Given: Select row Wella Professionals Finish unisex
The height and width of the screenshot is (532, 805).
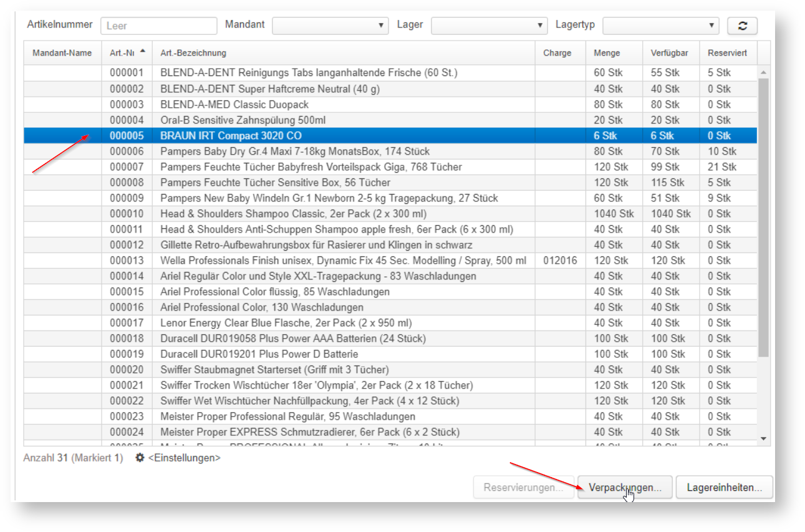Looking at the screenshot, I should pos(390,260).
